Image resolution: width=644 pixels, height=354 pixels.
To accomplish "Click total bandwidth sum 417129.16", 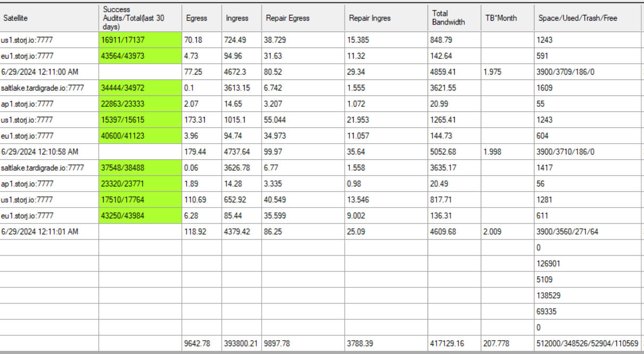I will click(x=454, y=344).
